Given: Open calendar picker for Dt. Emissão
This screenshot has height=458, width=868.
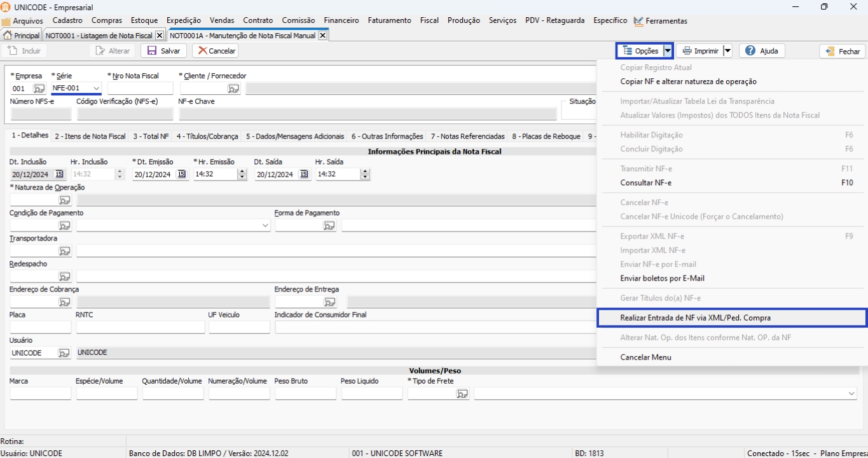Looking at the screenshot, I should (x=181, y=174).
